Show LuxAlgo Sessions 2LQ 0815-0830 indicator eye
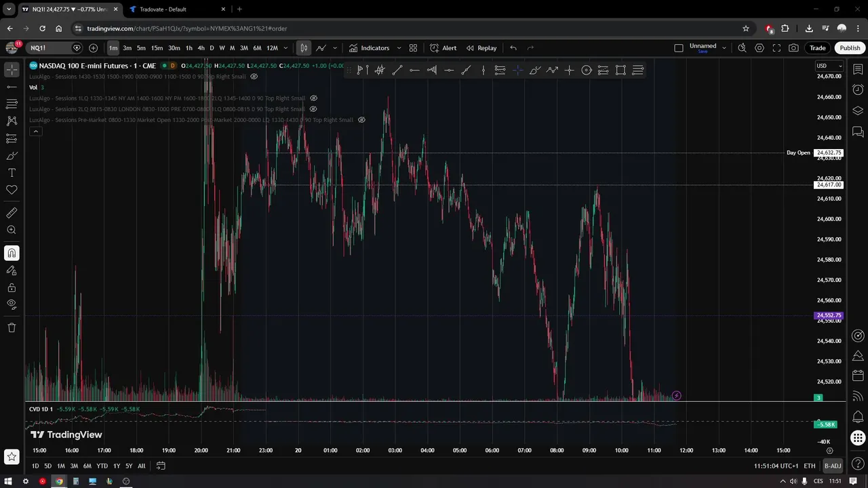This screenshot has height=488, width=868. click(x=313, y=109)
